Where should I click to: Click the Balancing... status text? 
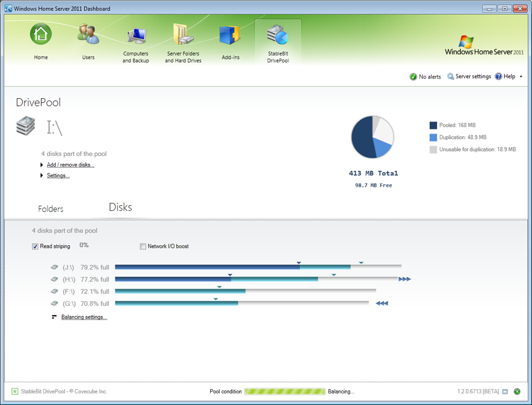pos(341,391)
